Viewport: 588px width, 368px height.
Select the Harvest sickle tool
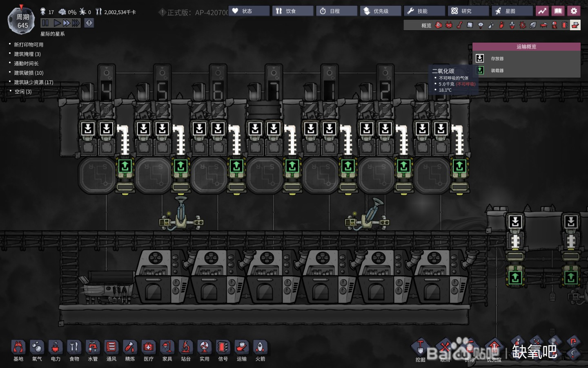573,355
